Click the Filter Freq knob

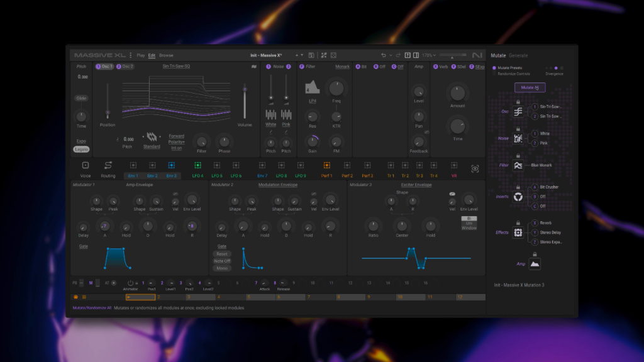coord(336,88)
